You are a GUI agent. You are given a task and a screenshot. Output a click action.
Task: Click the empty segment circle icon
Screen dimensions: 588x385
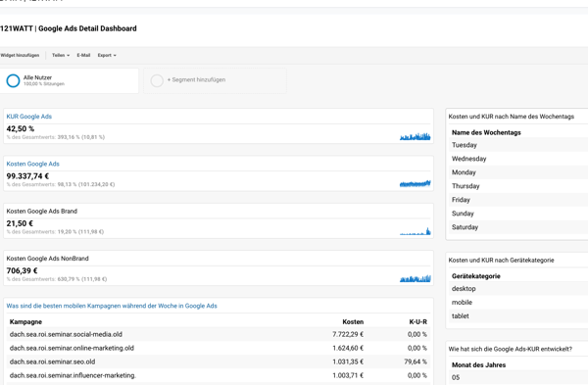pos(157,80)
